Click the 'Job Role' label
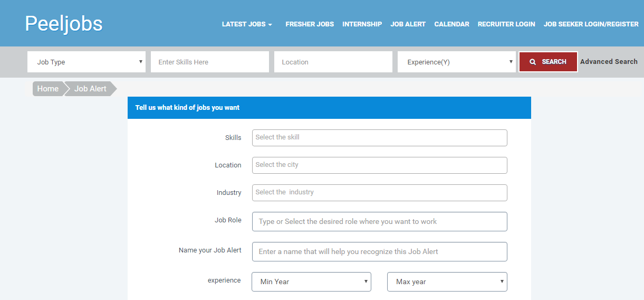 228,220
